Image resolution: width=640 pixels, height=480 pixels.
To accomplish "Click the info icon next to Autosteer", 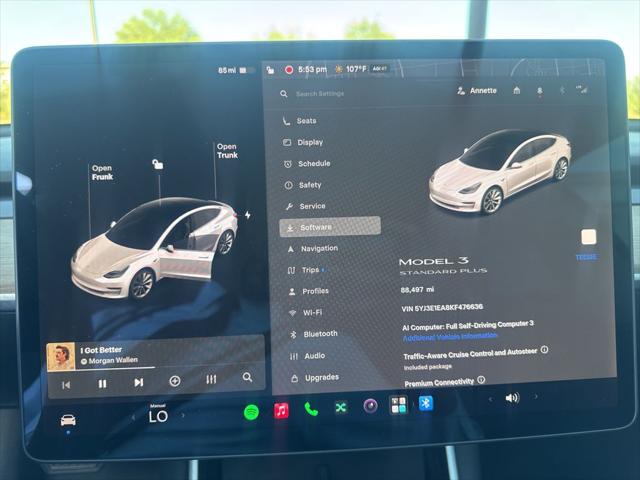I will pyautogui.click(x=544, y=350).
